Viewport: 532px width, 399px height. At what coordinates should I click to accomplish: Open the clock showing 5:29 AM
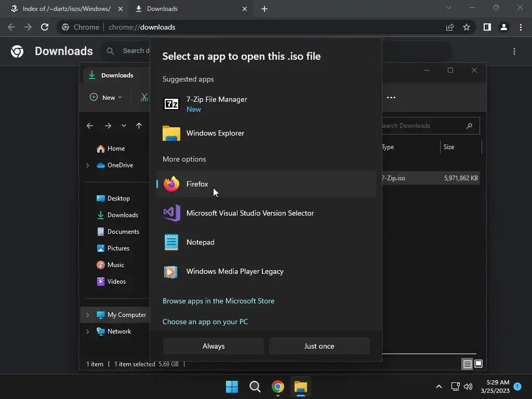[495, 387]
